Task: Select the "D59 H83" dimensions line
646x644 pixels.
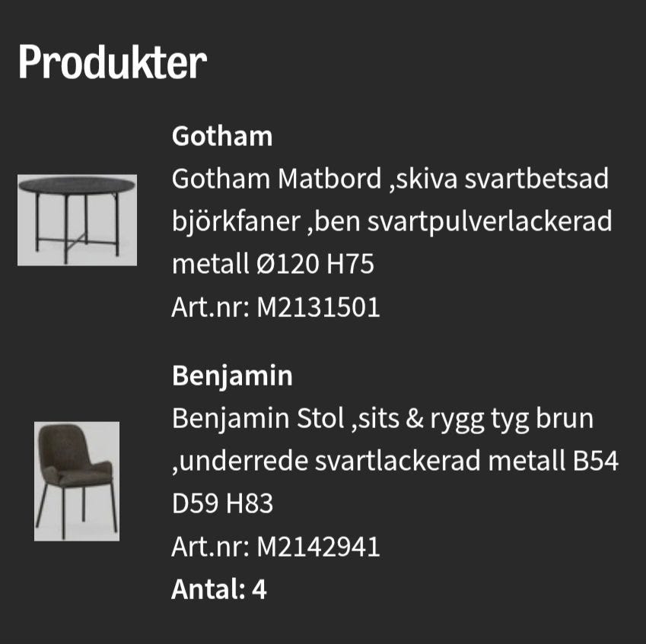Action: click(x=222, y=503)
